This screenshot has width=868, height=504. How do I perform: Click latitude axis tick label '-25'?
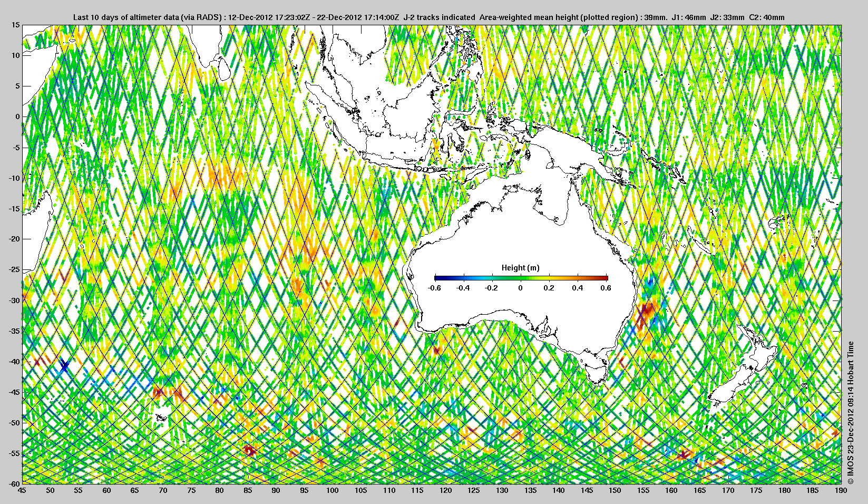pyautogui.click(x=14, y=270)
